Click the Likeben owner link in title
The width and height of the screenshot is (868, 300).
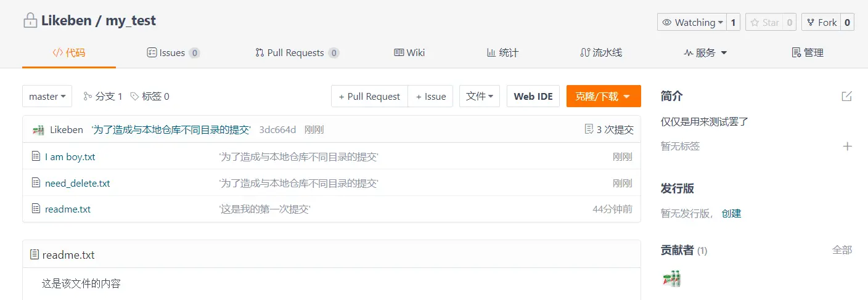tap(65, 21)
